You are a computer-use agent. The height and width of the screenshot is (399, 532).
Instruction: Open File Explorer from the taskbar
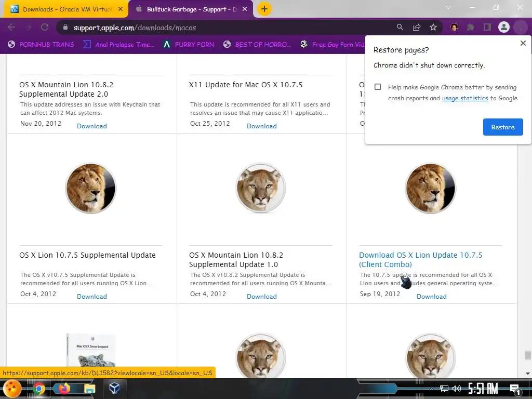coord(89,389)
